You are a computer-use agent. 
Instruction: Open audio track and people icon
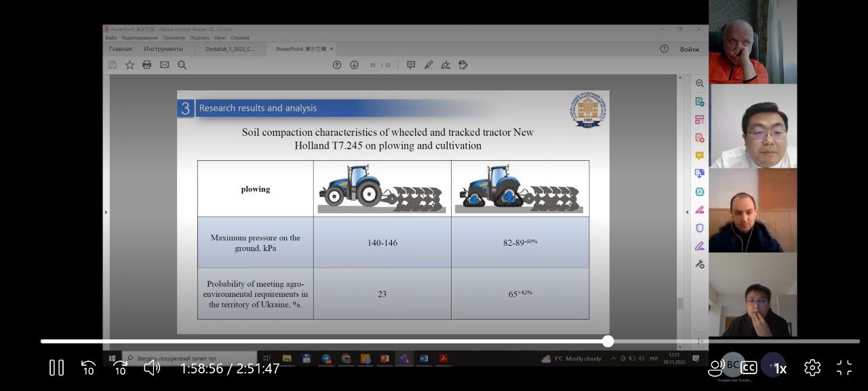(716, 368)
